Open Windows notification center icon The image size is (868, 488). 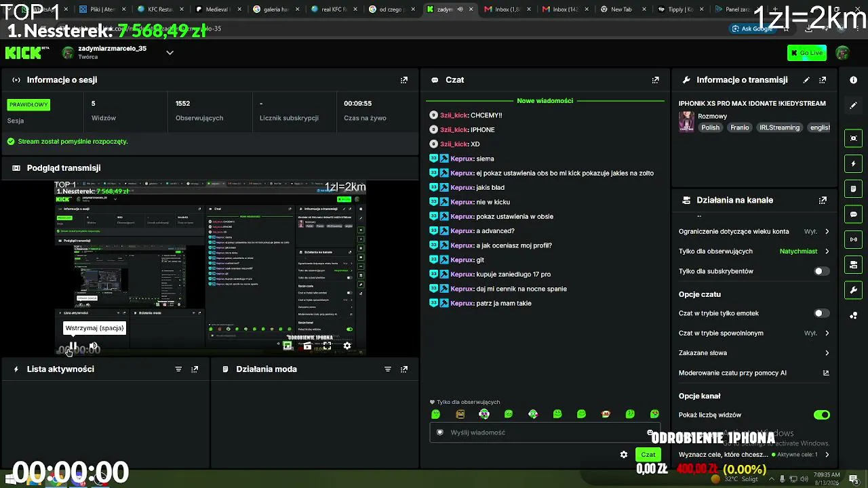[853, 479]
